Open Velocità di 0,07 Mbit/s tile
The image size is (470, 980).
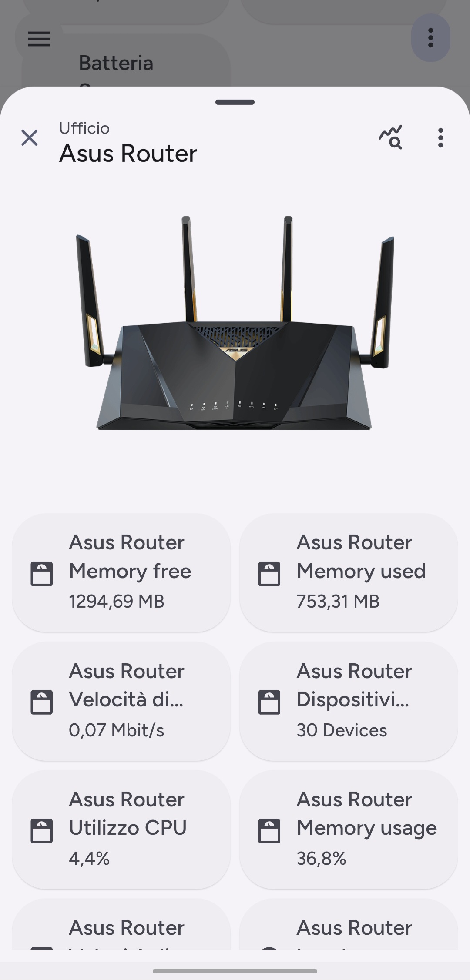pyautogui.click(x=121, y=701)
